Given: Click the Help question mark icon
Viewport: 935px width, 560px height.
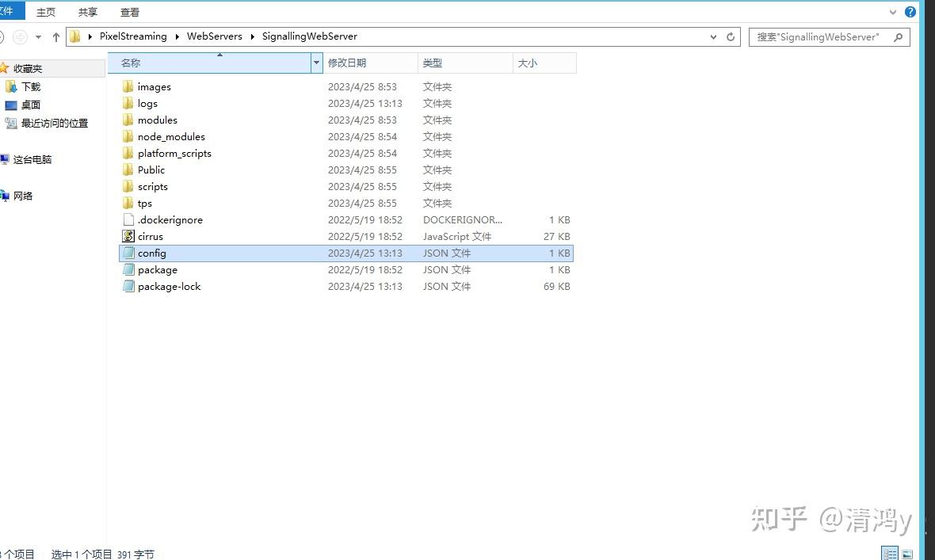Looking at the screenshot, I should click(x=910, y=12).
